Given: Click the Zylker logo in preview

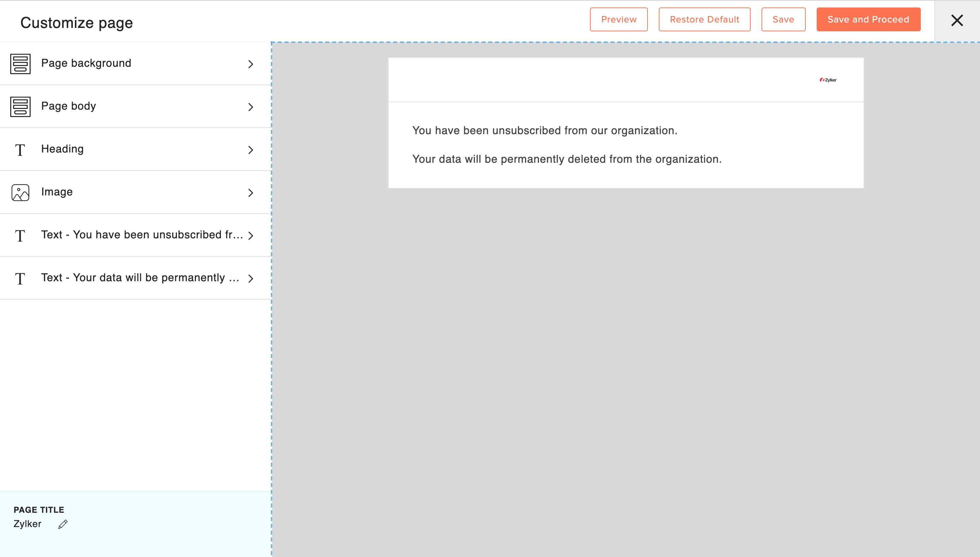Looking at the screenshot, I should click(828, 80).
